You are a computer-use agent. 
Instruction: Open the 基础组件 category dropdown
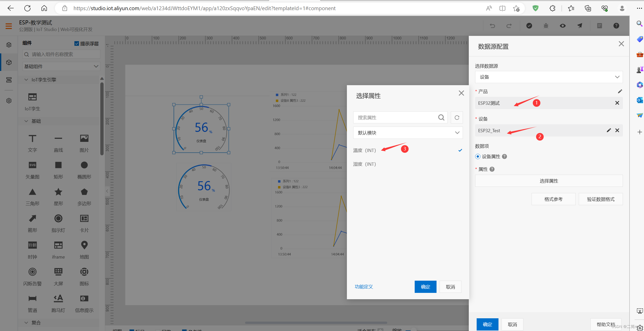point(61,66)
